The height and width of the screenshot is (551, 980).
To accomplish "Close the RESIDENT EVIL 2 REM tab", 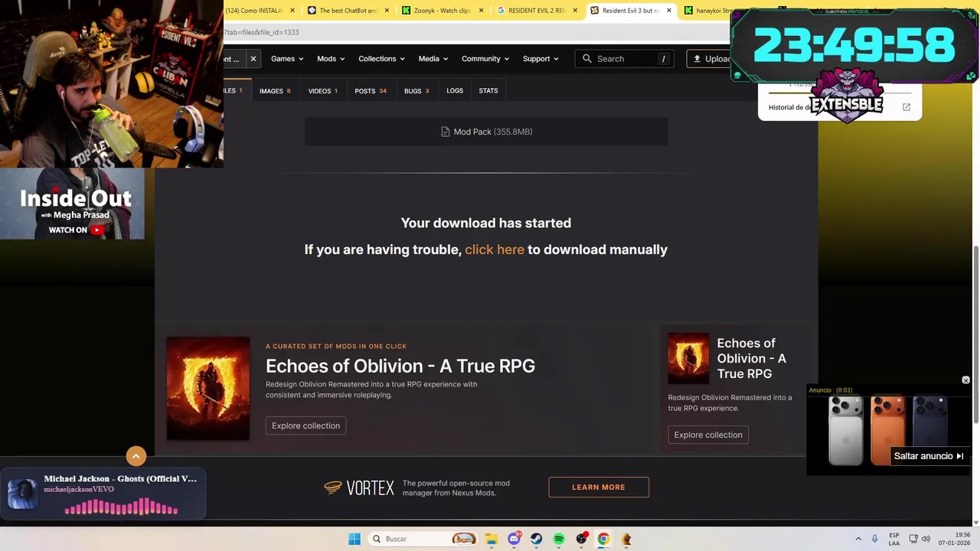I will (575, 11).
